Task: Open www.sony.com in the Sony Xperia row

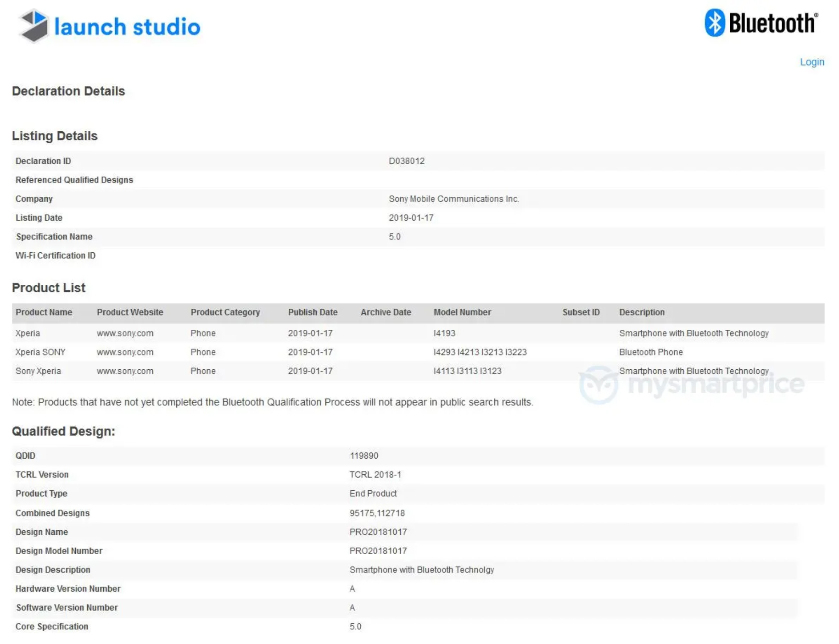Action: pyautogui.click(x=125, y=371)
